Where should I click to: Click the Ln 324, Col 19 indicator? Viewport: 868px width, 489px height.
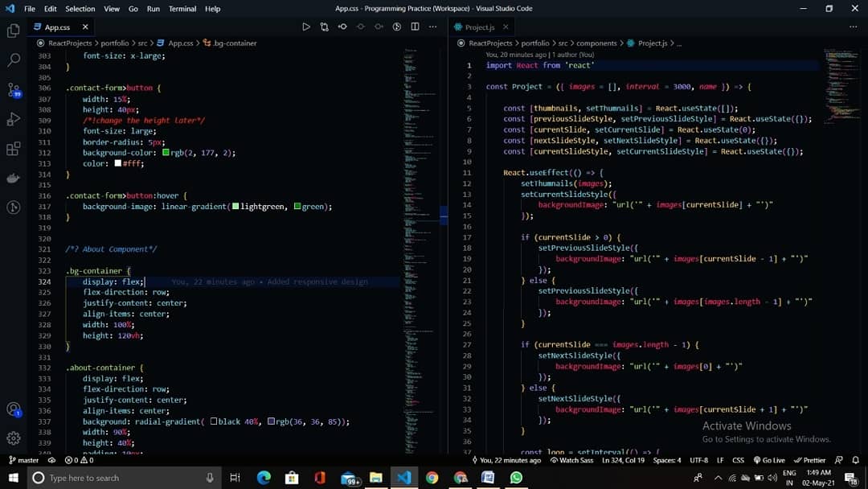click(624, 460)
